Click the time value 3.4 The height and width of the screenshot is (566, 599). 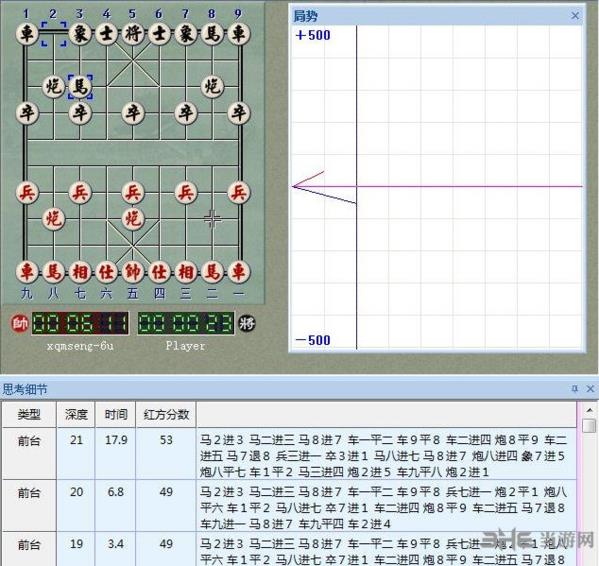tap(115, 544)
